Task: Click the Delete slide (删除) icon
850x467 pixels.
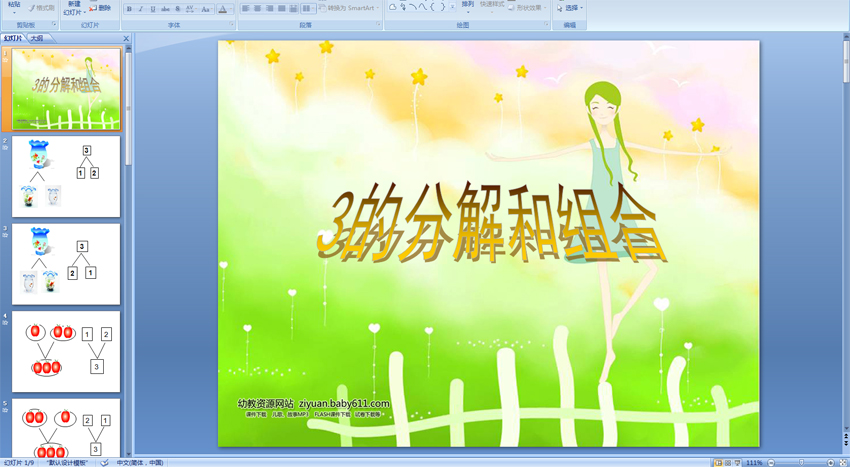Action: pyautogui.click(x=100, y=8)
